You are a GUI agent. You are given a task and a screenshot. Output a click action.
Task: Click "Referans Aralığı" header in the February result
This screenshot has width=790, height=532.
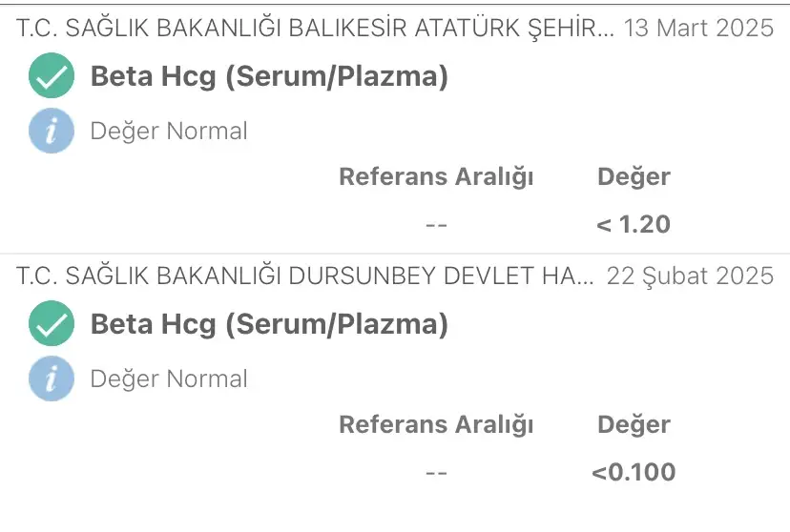tap(436, 424)
